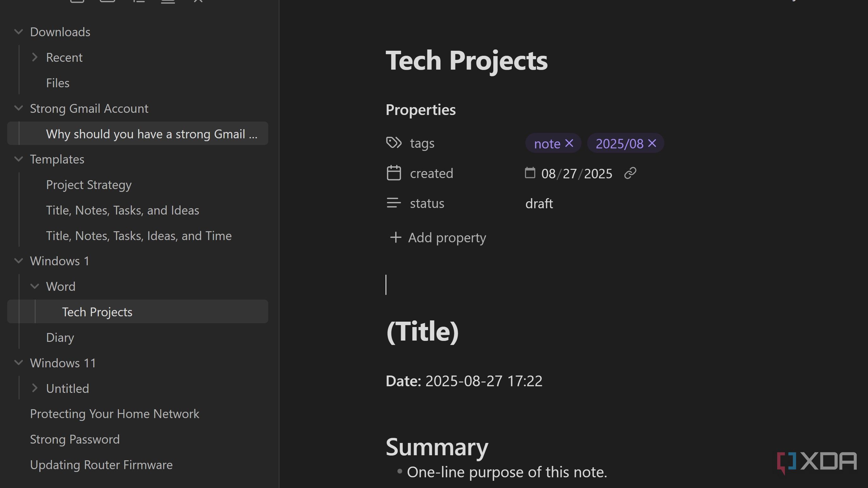Click the plus icon for Add property
The height and width of the screenshot is (488, 868).
tap(395, 238)
